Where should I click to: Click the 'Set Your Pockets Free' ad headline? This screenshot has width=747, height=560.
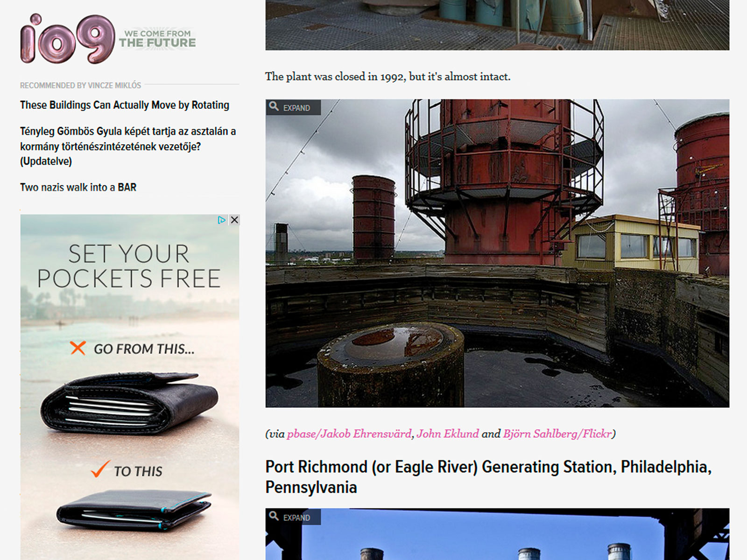pyautogui.click(x=129, y=266)
